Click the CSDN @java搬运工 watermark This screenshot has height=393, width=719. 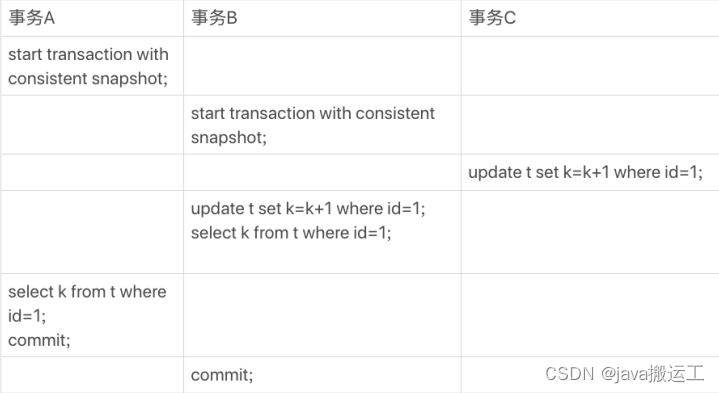coord(624,374)
